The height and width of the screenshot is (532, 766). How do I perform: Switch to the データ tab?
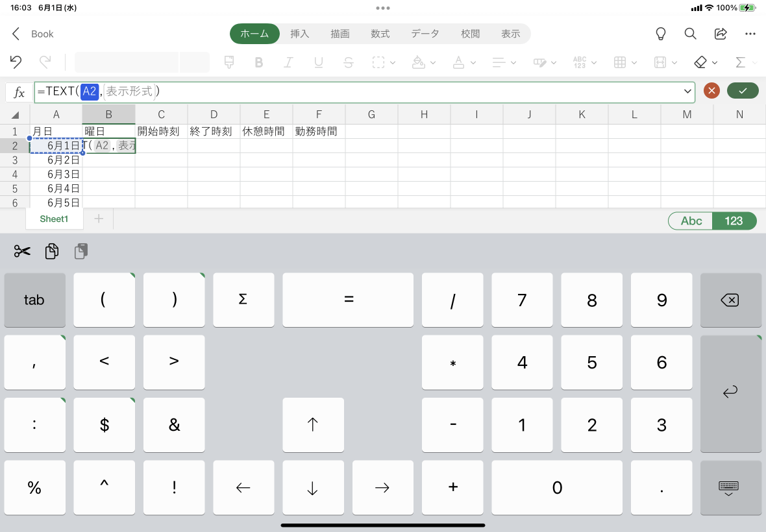(x=425, y=34)
